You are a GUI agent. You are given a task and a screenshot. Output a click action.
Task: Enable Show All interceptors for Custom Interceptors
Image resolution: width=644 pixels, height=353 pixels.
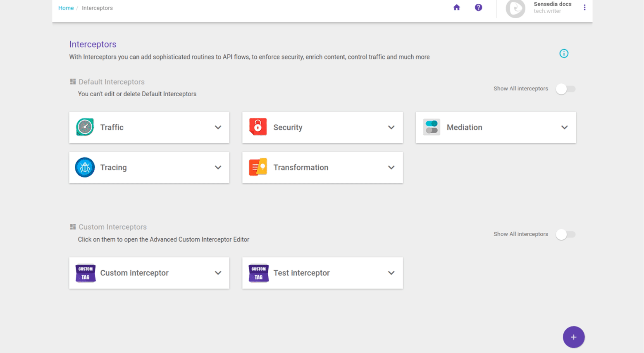click(x=565, y=235)
